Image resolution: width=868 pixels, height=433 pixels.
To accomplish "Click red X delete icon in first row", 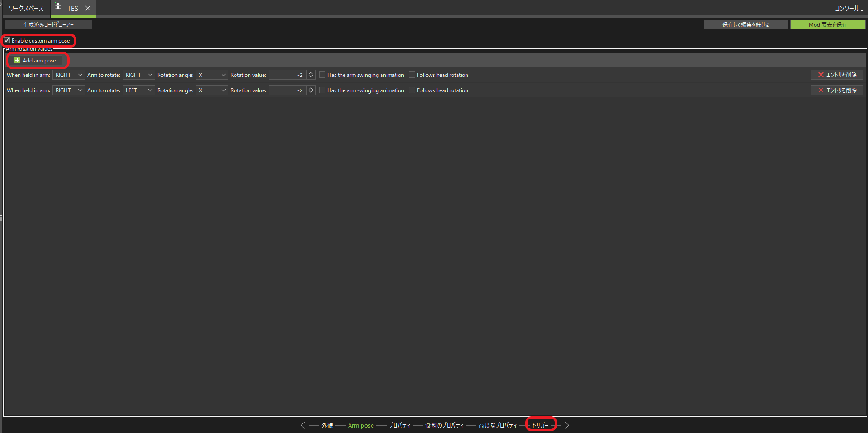I will point(821,75).
